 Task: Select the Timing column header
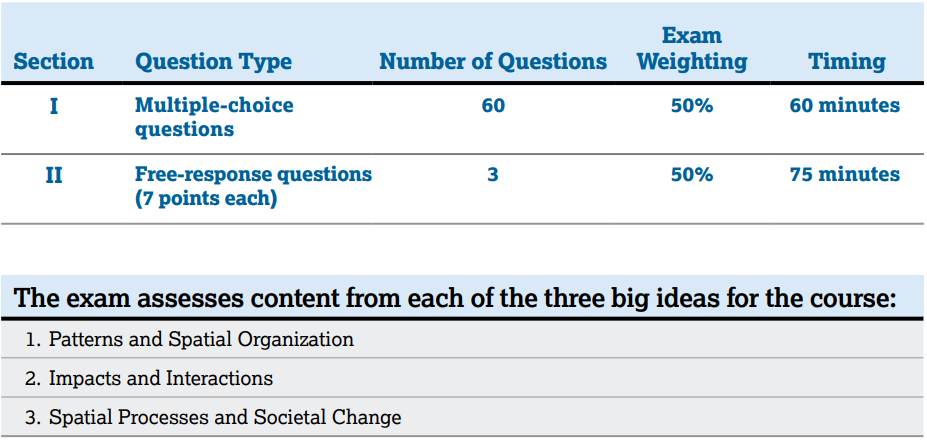[847, 62]
